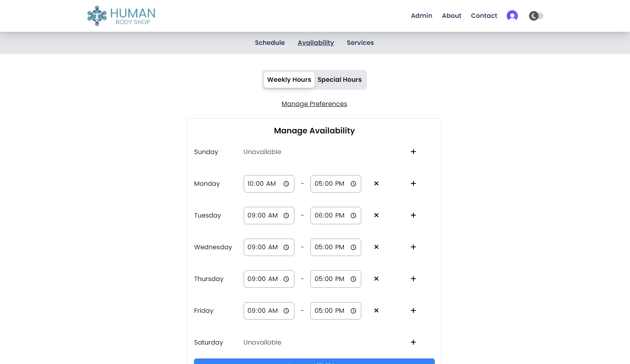Open clock picker for Tuesday end time

click(x=353, y=216)
